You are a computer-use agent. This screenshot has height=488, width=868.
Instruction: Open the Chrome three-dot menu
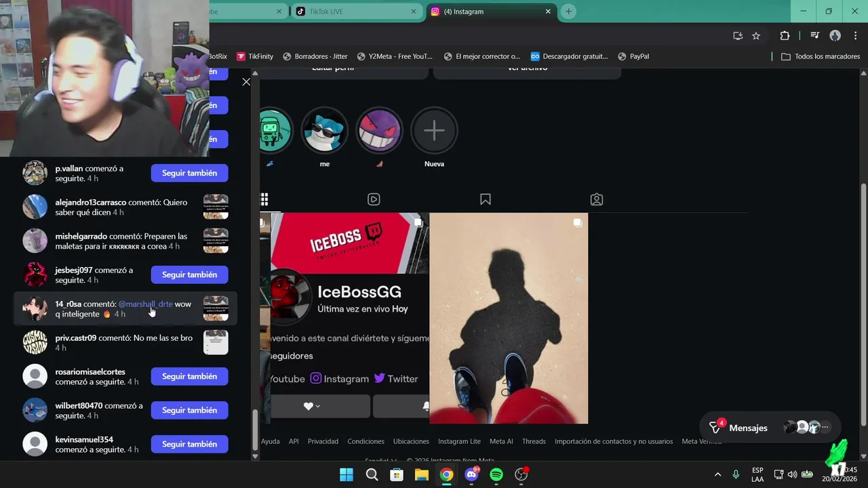click(x=854, y=36)
